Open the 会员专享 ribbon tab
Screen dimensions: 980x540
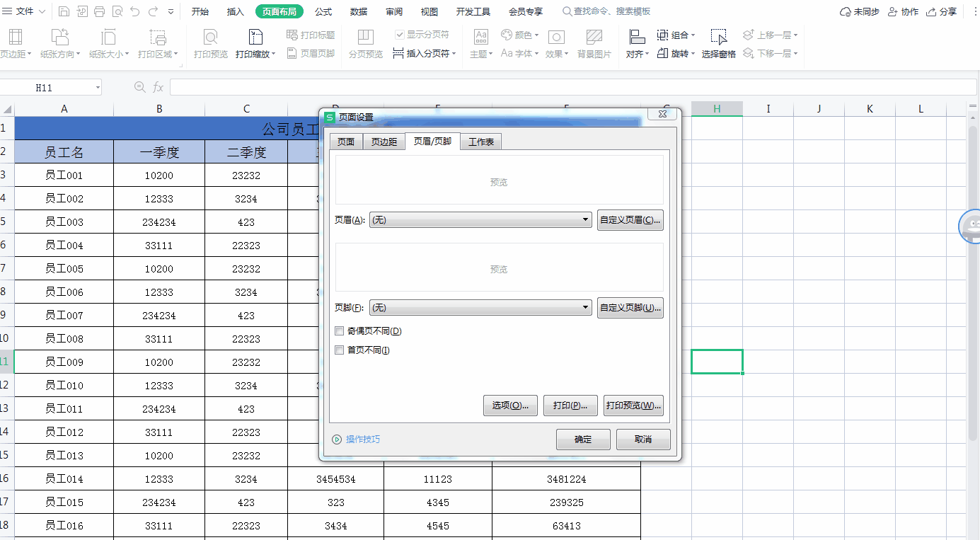526,11
